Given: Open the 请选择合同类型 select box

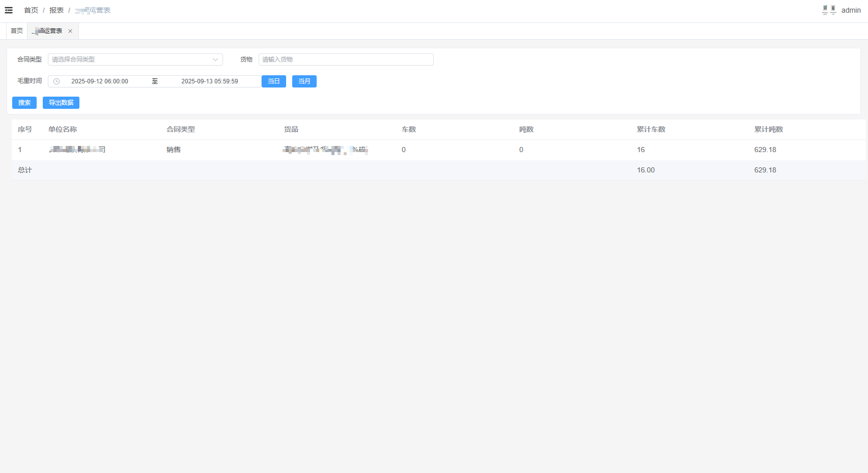Looking at the screenshot, I should tap(130, 60).
